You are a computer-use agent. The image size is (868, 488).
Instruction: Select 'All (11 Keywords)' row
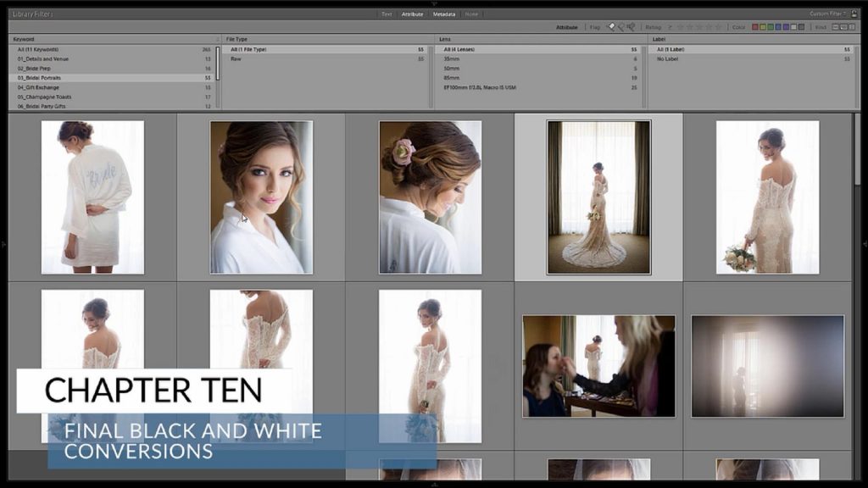tap(113, 49)
